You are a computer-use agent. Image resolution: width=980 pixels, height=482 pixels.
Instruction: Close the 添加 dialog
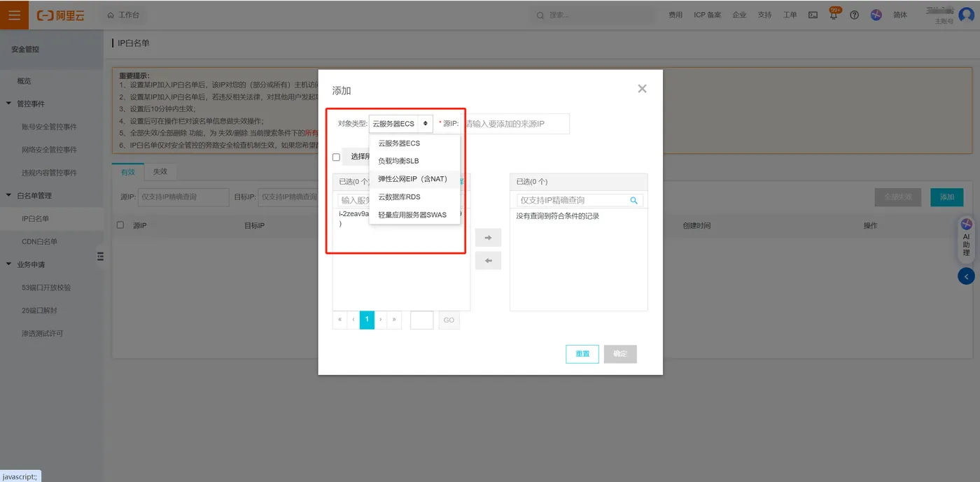click(x=642, y=89)
